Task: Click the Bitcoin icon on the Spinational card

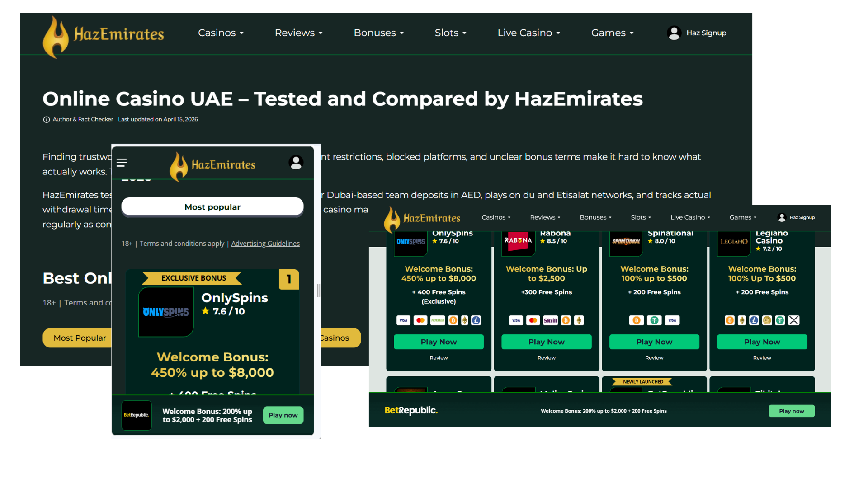Action: (x=637, y=320)
